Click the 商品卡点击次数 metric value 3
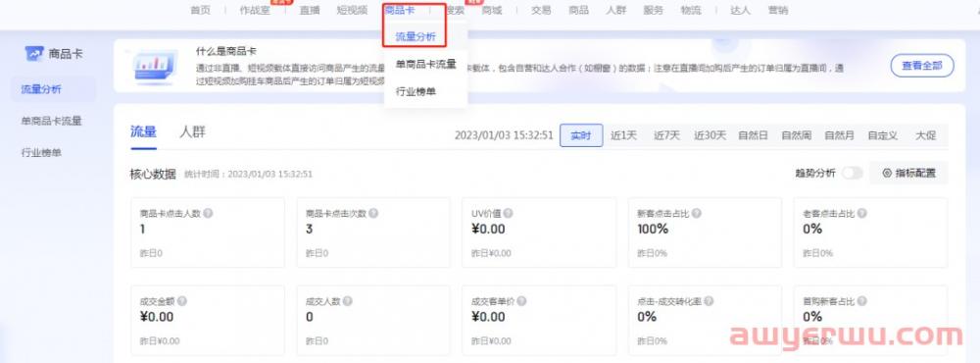This screenshot has width=980, height=363. click(x=309, y=229)
